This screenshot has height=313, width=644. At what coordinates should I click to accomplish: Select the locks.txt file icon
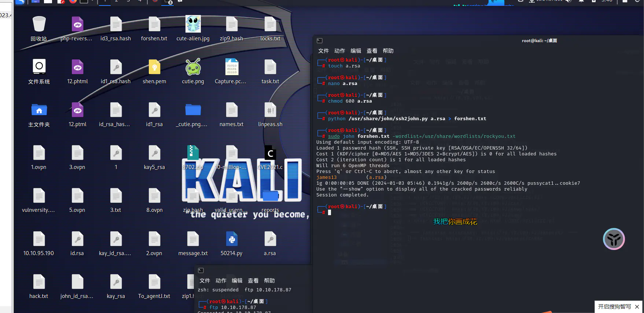pyautogui.click(x=270, y=24)
